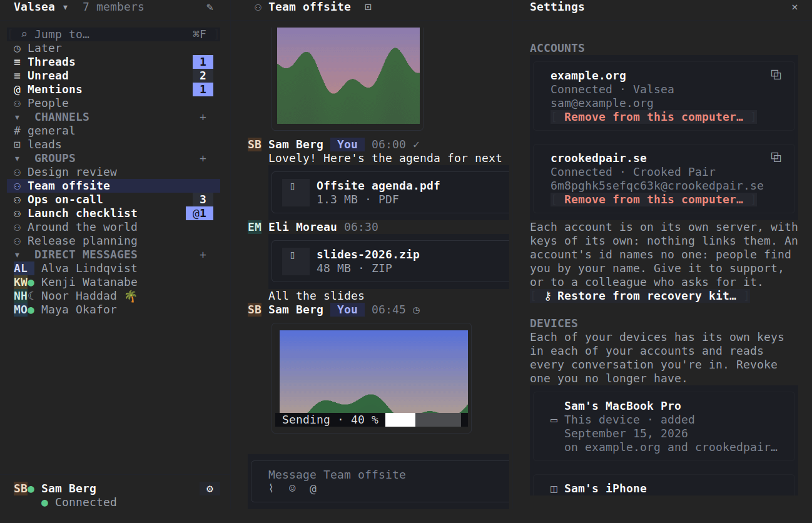
Task: Click Sam's MacBook Pro device icon
Action: 554,420
